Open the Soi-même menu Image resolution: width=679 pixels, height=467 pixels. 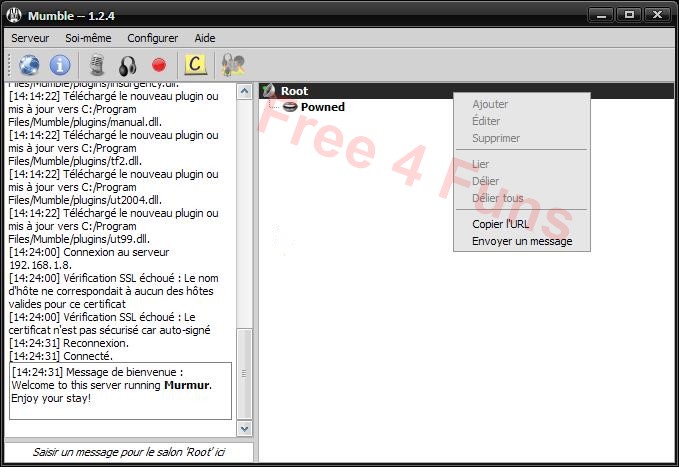[88, 38]
